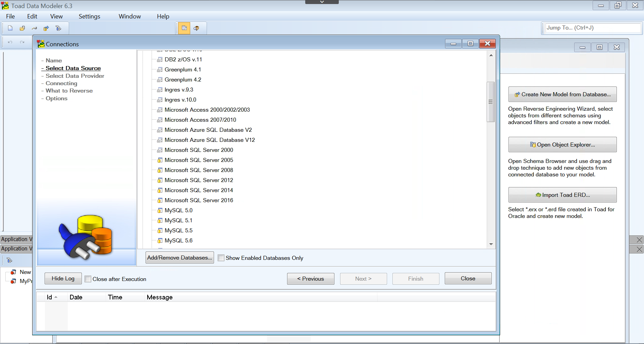
Task: Open the Help menu
Action: pos(163,16)
